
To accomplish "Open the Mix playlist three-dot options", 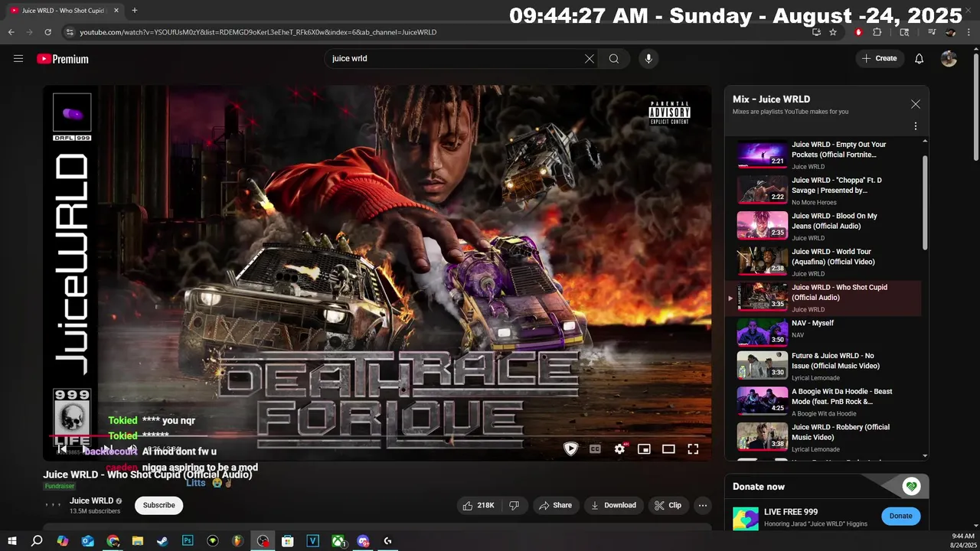I will tap(916, 126).
